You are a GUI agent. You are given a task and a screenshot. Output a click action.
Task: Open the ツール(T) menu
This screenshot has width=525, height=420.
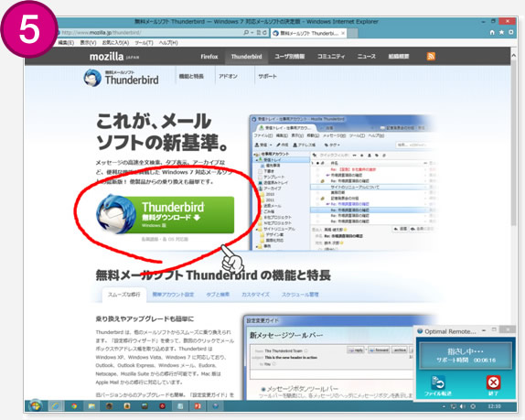click(x=144, y=42)
